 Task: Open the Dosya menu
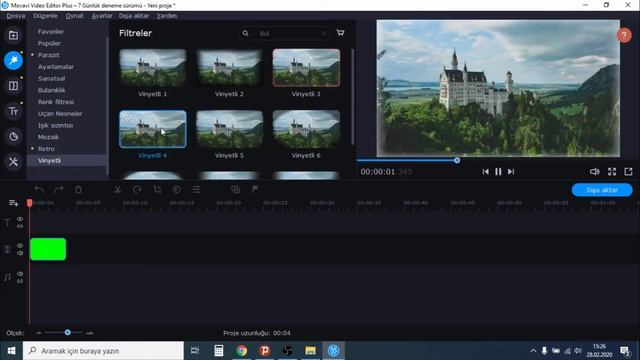(x=16, y=16)
